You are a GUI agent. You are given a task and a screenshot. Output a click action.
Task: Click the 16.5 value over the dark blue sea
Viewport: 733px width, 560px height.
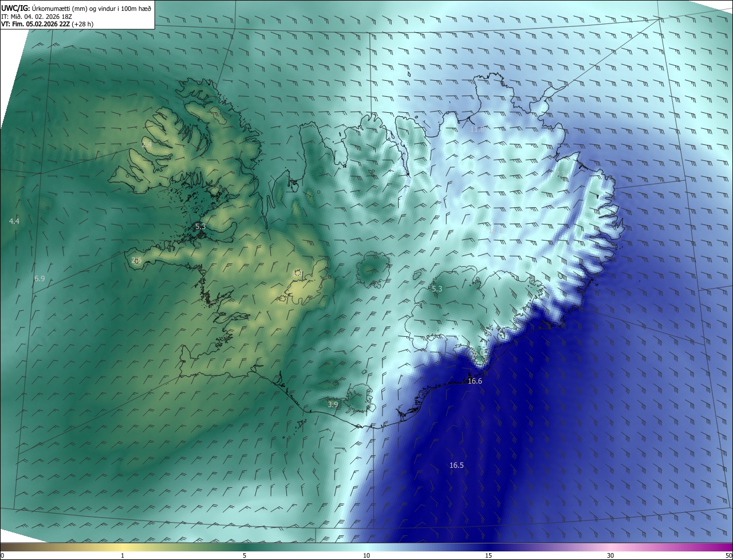point(456,466)
